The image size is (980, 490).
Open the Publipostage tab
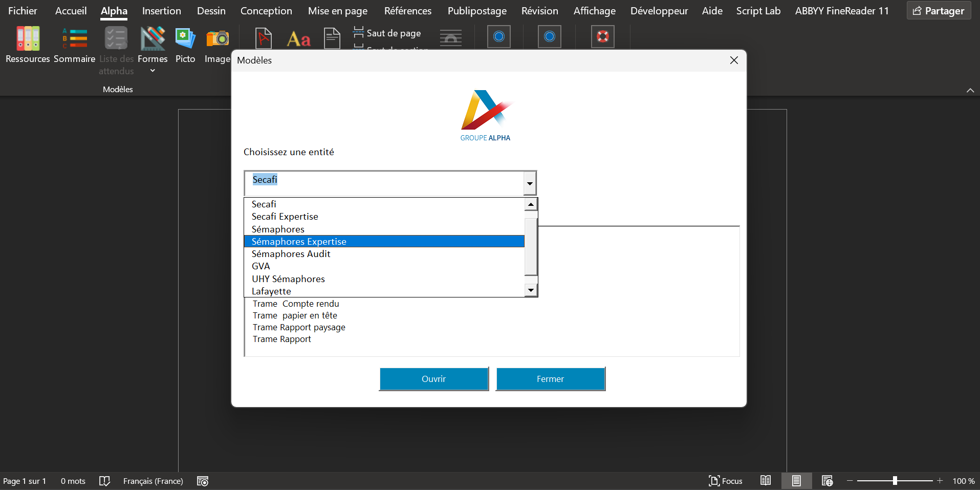click(477, 11)
